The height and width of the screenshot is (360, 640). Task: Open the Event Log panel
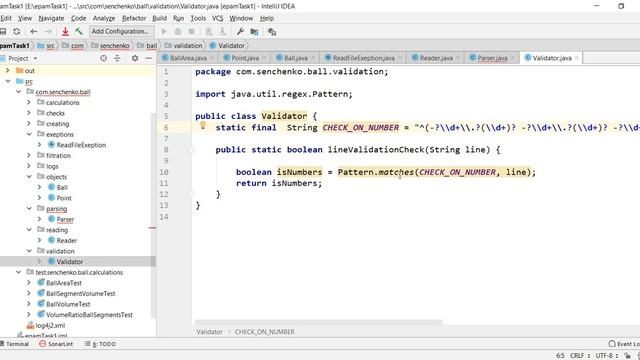tap(624, 344)
